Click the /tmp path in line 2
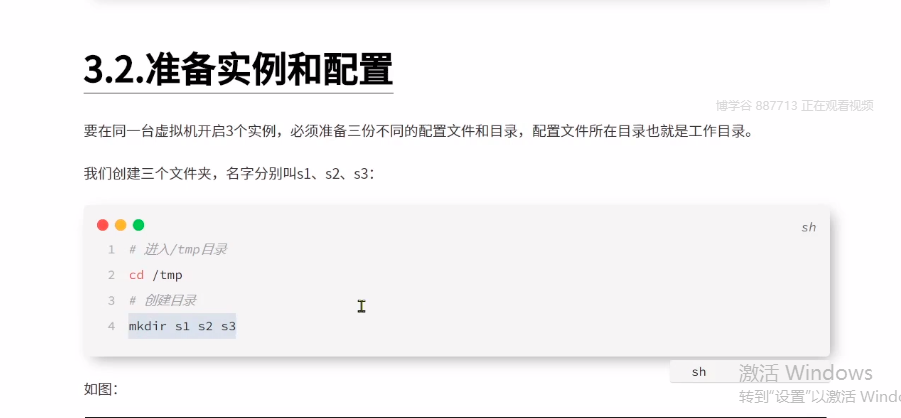This screenshot has width=901, height=418. (167, 275)
